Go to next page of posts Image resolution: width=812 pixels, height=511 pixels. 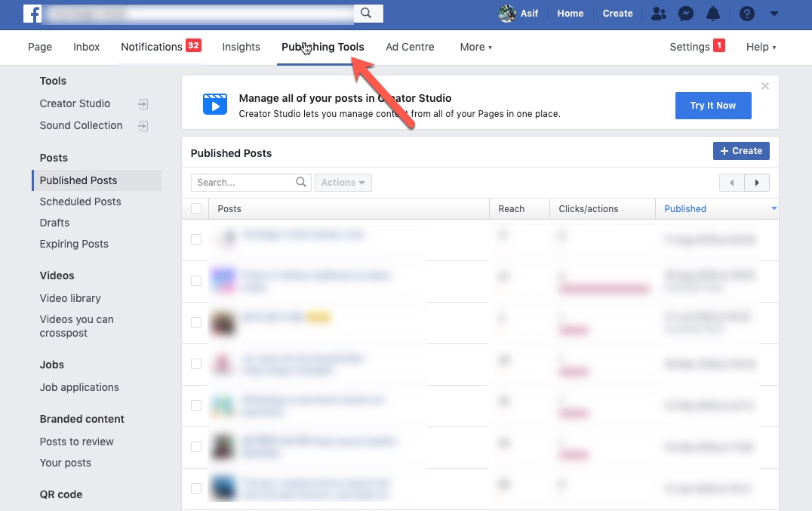click(757, 182)
